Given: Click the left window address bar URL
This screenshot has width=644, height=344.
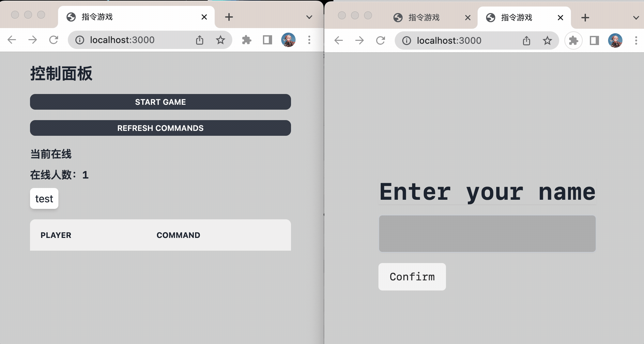Looking at the screenshot, I should [x=122, y=40].
